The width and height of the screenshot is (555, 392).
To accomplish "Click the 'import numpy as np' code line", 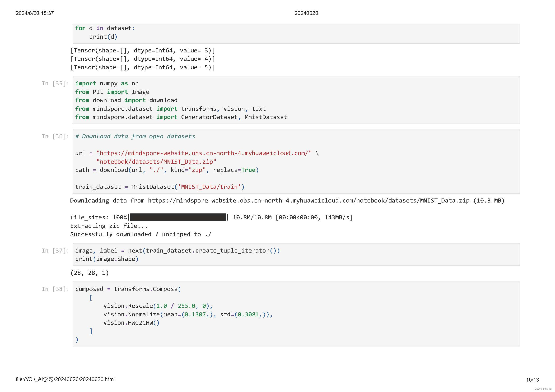I will (107, 83).
